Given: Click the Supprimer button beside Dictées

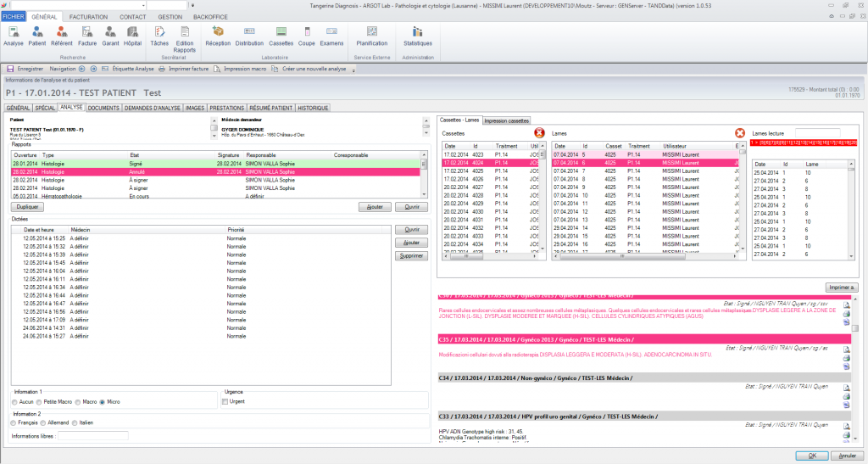Looking at the screenshot, I should pos(412,255).
